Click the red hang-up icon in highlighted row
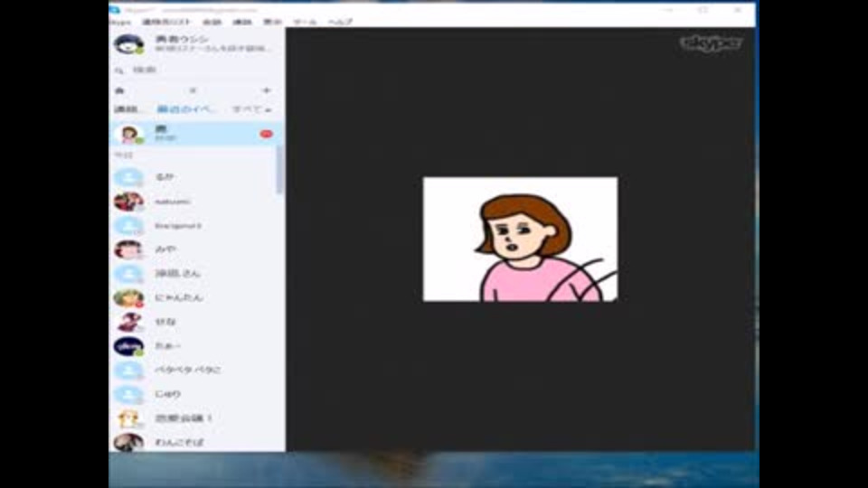 pos(266,134)
